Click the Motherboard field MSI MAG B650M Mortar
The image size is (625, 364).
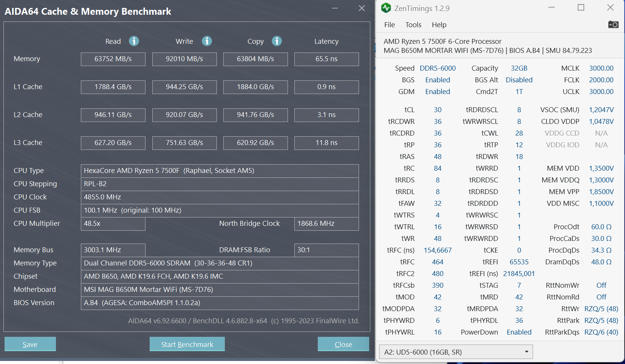click(220, 290)
